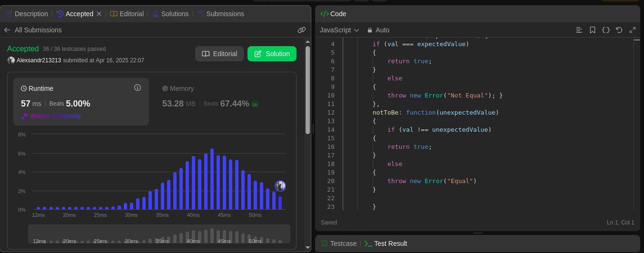644x253 pixels.
Task: Click the 'if (val === expectedValue)' line
Action: [421, 44]
